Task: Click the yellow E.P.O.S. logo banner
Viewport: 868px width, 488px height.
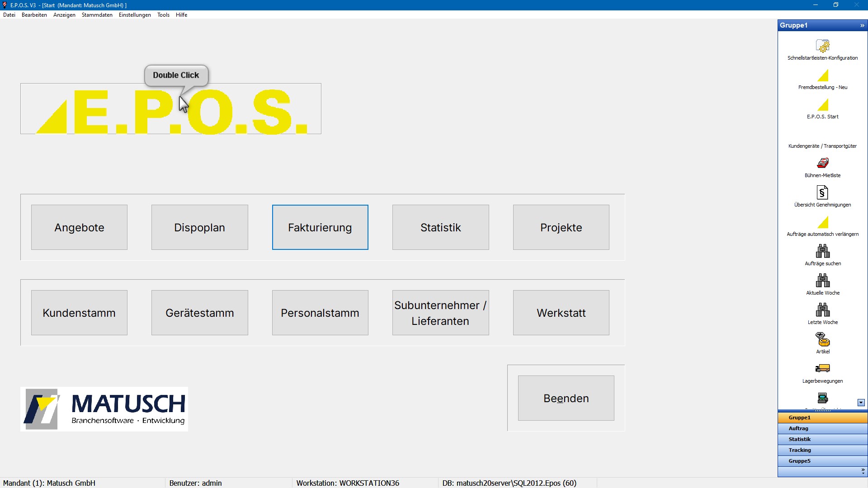Action: pyautogui.click(x=171, y=109)
